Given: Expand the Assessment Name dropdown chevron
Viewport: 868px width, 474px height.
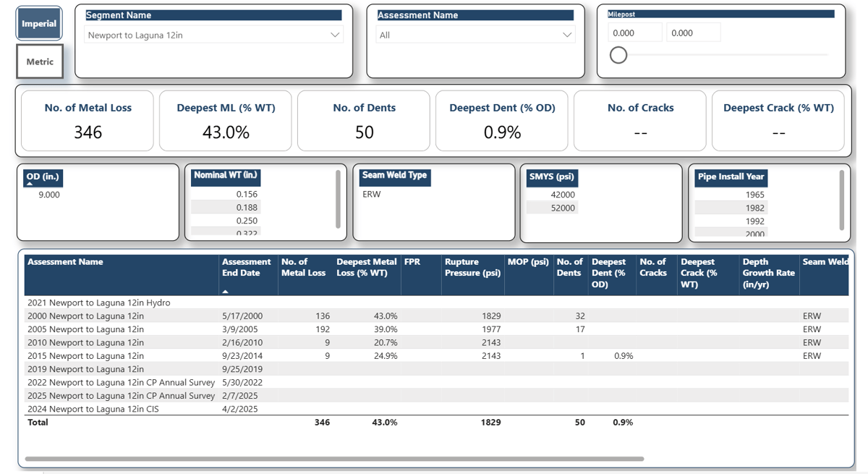Looking at the screenshot, I should (x=567, y=35).
